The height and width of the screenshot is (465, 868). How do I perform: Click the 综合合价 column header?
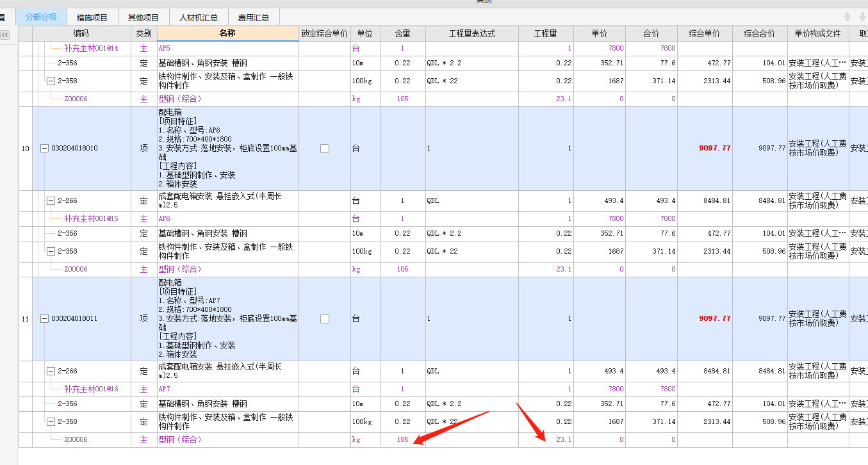pos(760,33)
